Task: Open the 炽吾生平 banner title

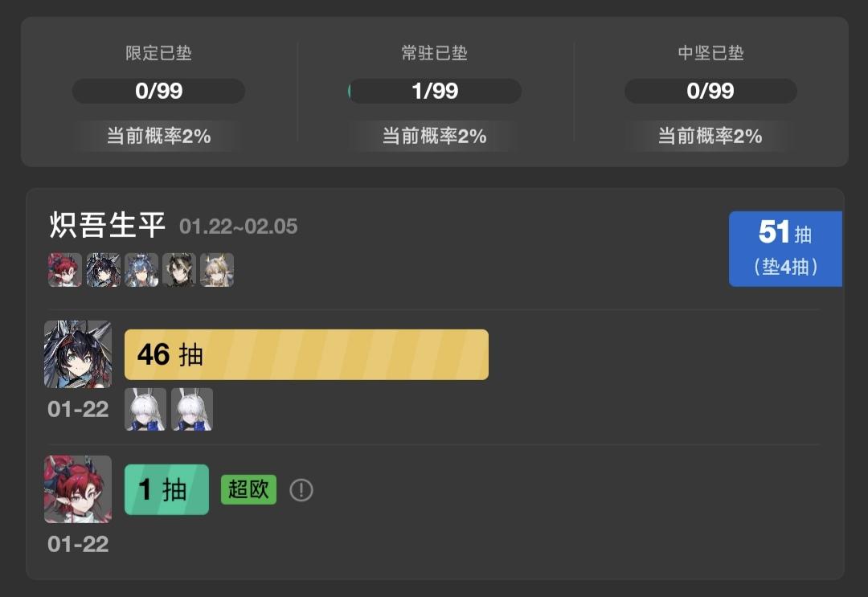Action: coord(108,226)
